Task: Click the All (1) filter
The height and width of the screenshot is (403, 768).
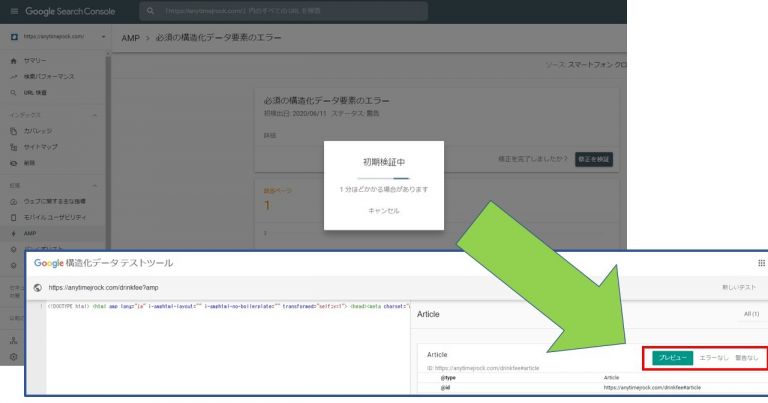Action: pos(751,314)
